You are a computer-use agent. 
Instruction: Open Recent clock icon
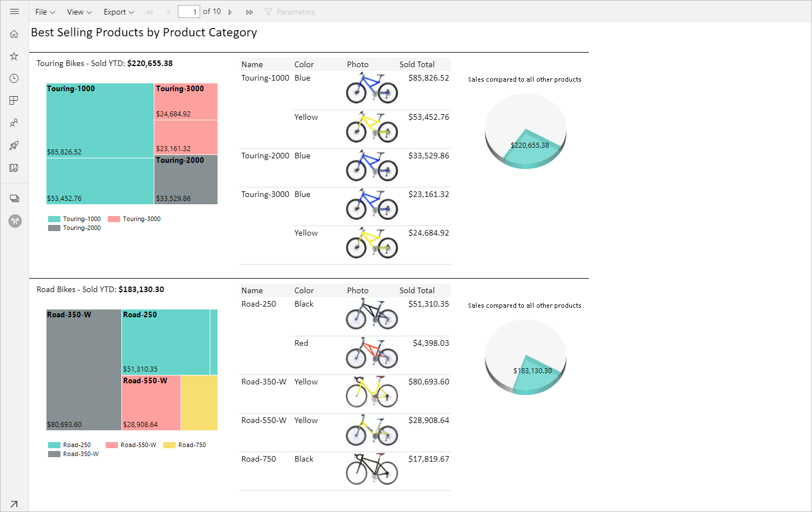(x=15, y=78)
